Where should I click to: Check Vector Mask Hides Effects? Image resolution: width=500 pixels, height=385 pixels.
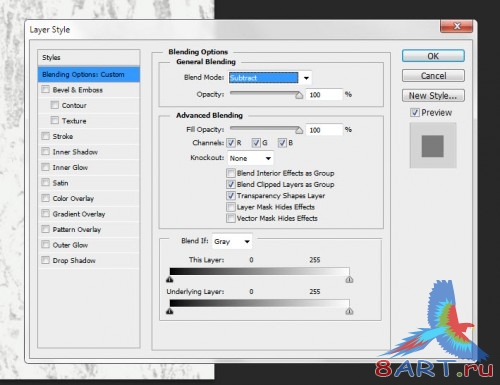[231, 218]
